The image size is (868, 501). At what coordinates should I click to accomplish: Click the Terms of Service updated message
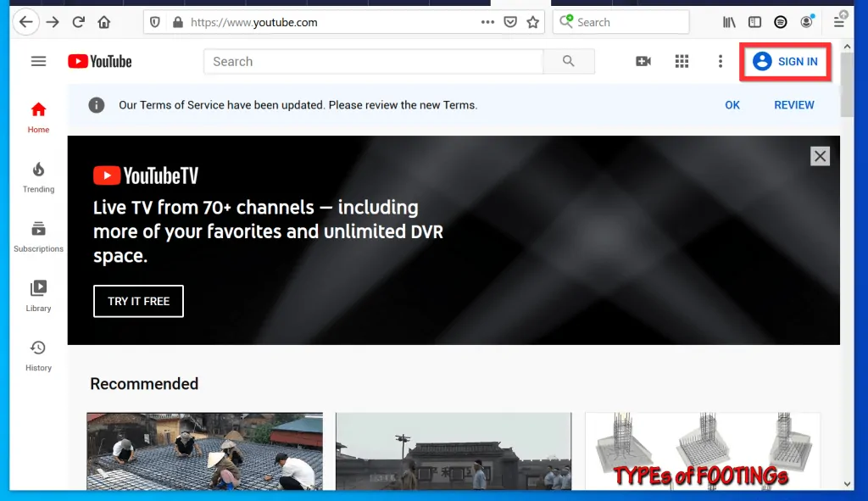[x=298, y=105]
